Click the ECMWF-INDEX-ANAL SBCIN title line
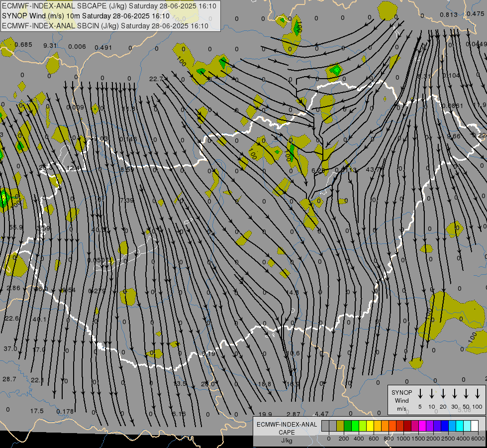The height and width of the screenshot is (448, 487). (105, 26)
